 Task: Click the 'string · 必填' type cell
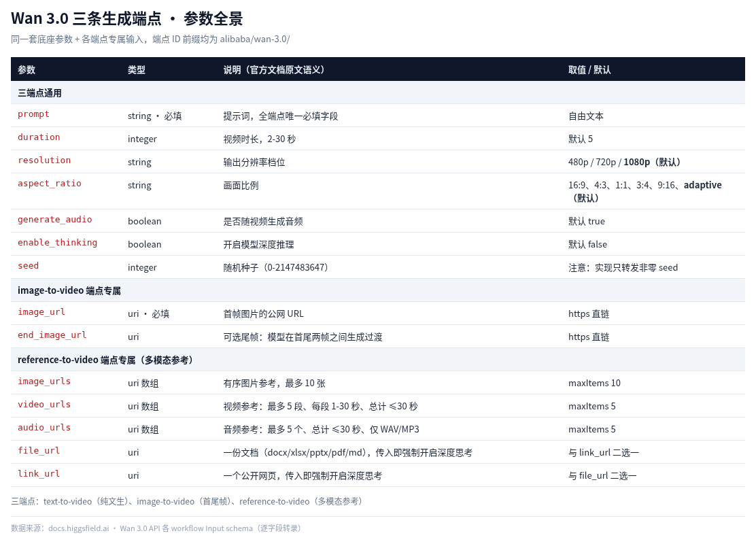coord(155,116)
